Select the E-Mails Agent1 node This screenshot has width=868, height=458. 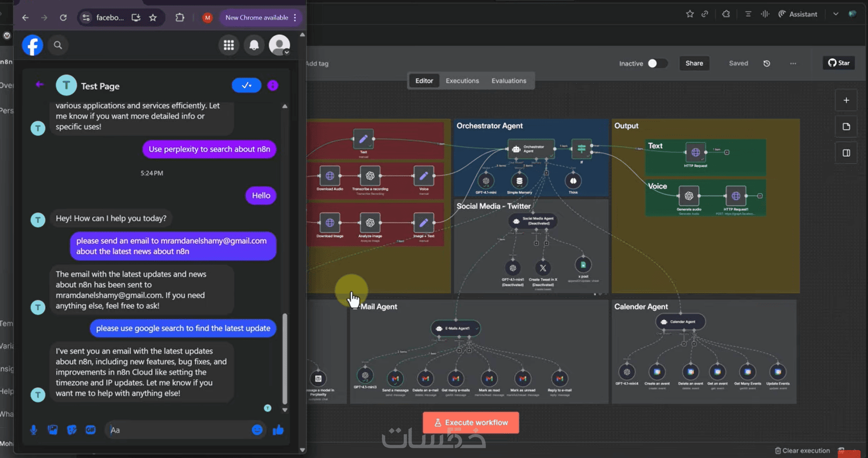pos(456,328)
